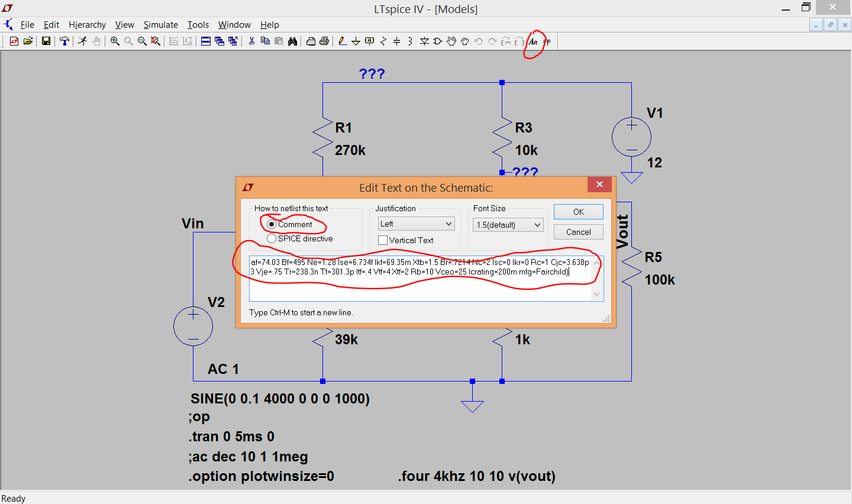Save the schematic with the floppy icon

[x=46, y=41]
